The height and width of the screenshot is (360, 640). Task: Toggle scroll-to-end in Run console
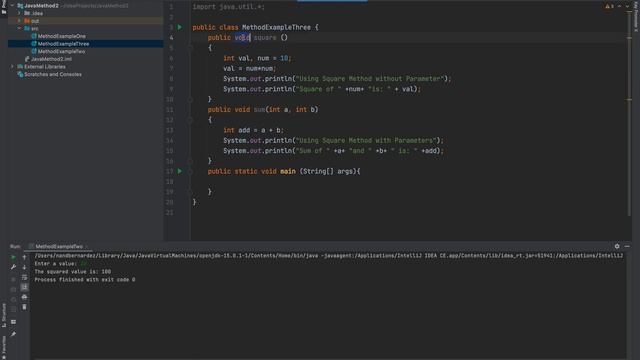pos(24,287)
